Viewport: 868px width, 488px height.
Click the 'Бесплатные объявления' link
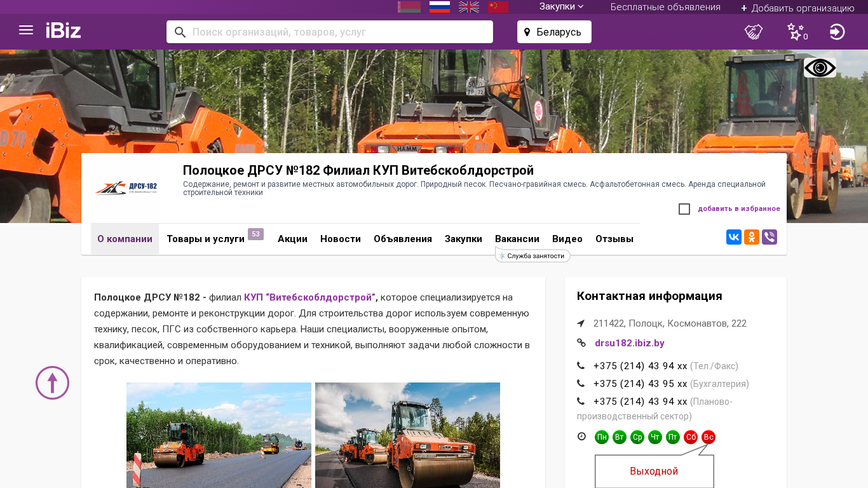(665, 7)
